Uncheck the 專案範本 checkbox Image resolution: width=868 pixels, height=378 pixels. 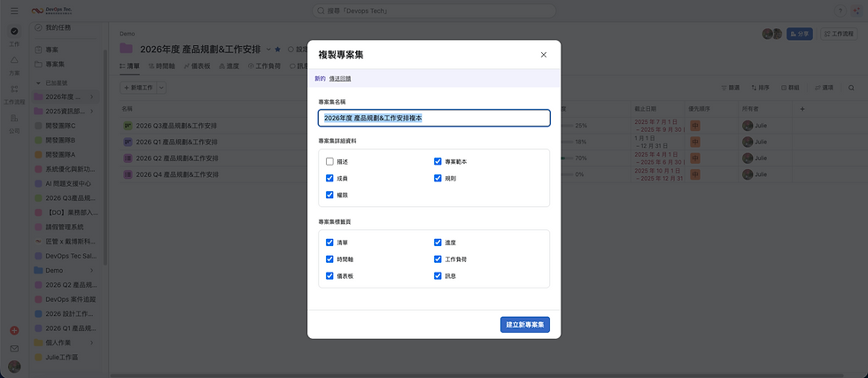click(438, 162)
